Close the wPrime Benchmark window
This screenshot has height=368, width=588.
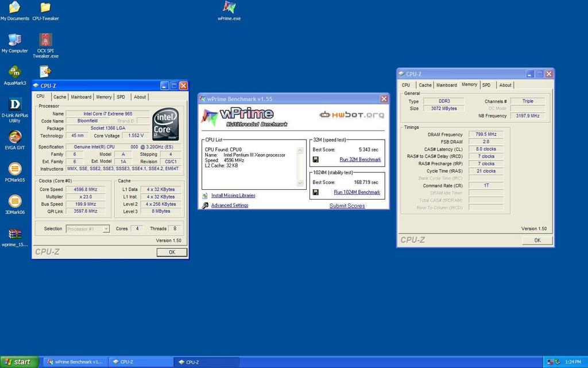click(x=384, y=99)
